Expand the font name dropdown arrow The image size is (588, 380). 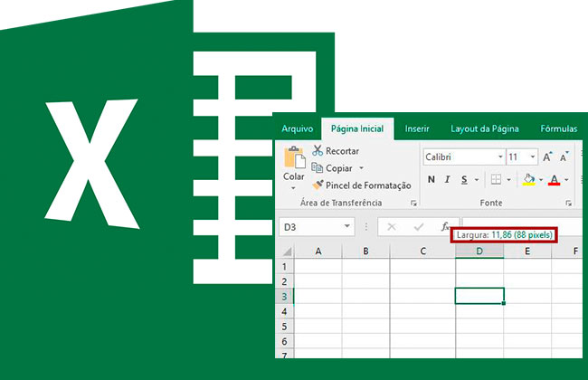point(500,157)
